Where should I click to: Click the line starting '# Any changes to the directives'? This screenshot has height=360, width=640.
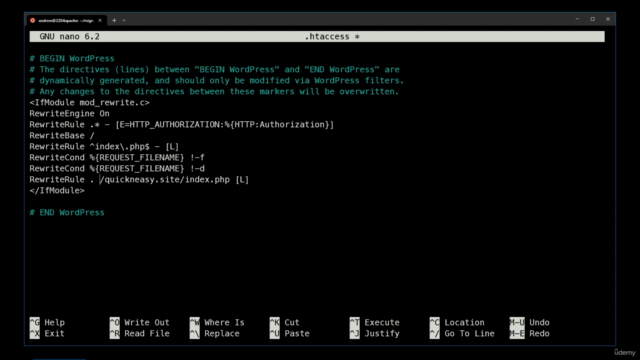tap(214, 91)
